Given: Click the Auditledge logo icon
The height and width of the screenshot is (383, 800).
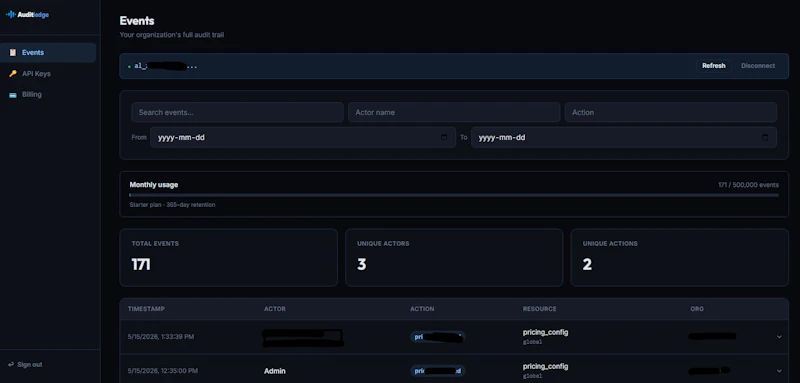Looking at the screenshot, I should (x=11, y=15).
